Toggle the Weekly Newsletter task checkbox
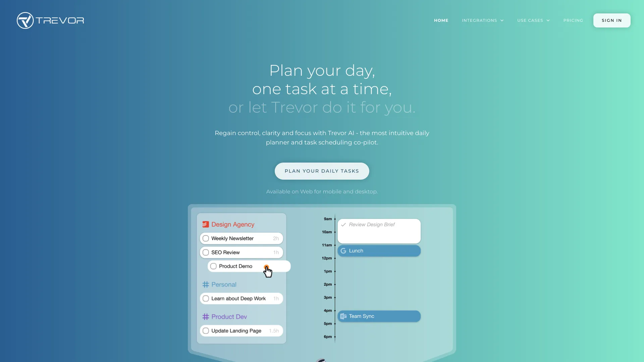The width and height of the screenshot is (644, 362). [x=206, y=238]
